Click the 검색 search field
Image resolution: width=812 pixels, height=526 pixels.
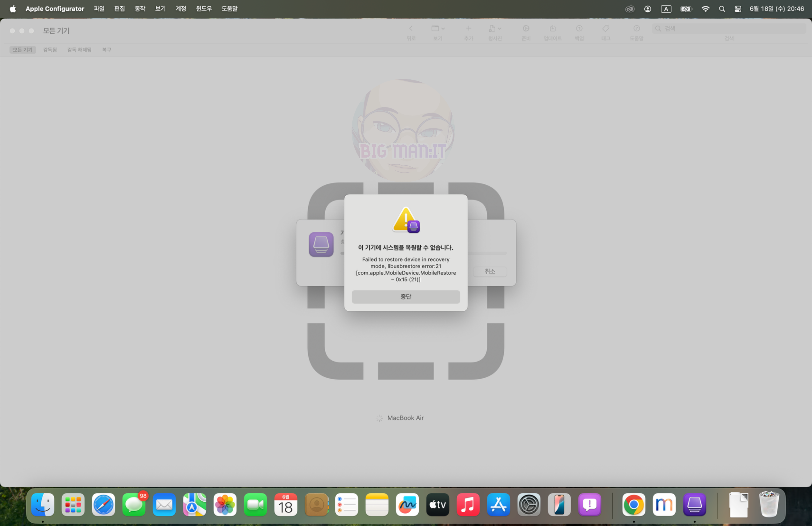tap(730, 29)
